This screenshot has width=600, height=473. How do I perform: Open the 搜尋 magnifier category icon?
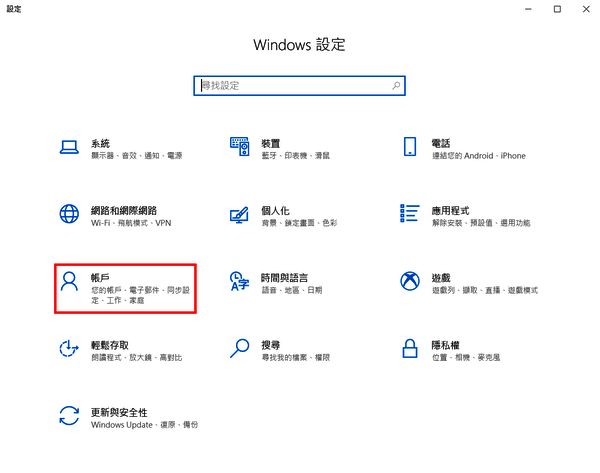pyautogui.click(x=240, y=348)
